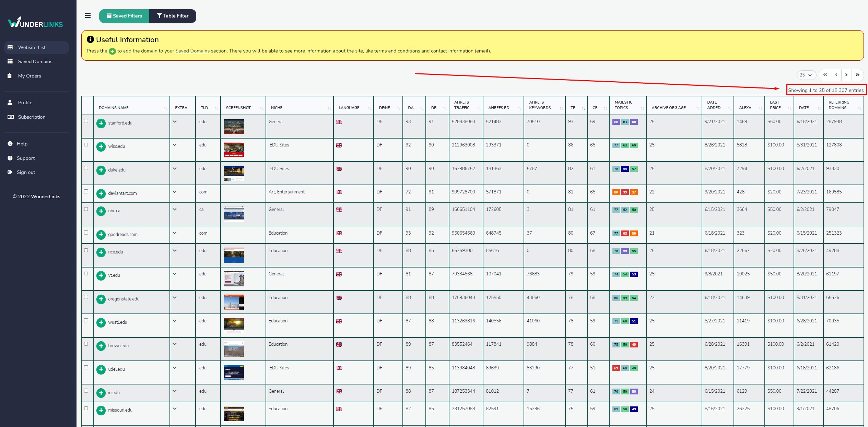The height and width of the screenshot is (427, 868).
Task: Open the Support link in sidebar
Action: coord(36,158)
